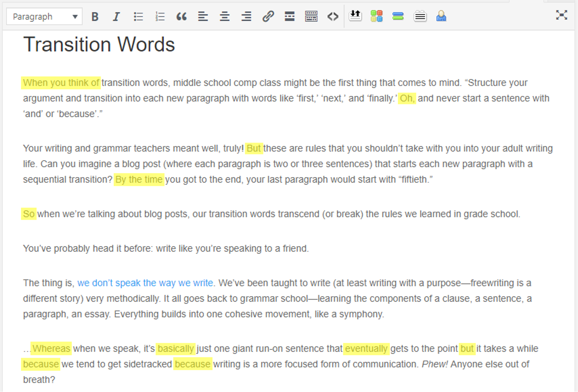
Task: Click the highlighted 'Oh,' word
Action: pos(407,98)
